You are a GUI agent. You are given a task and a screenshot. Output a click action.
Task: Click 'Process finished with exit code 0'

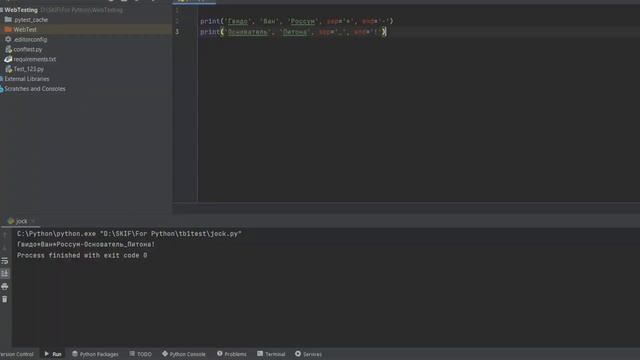coord(82,255)
